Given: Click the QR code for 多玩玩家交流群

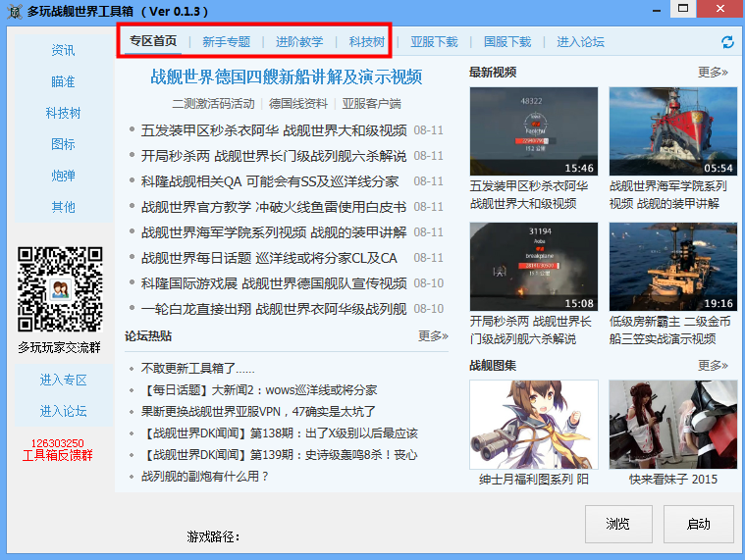Looking at the screenshot, I should [x=60, y=289].
